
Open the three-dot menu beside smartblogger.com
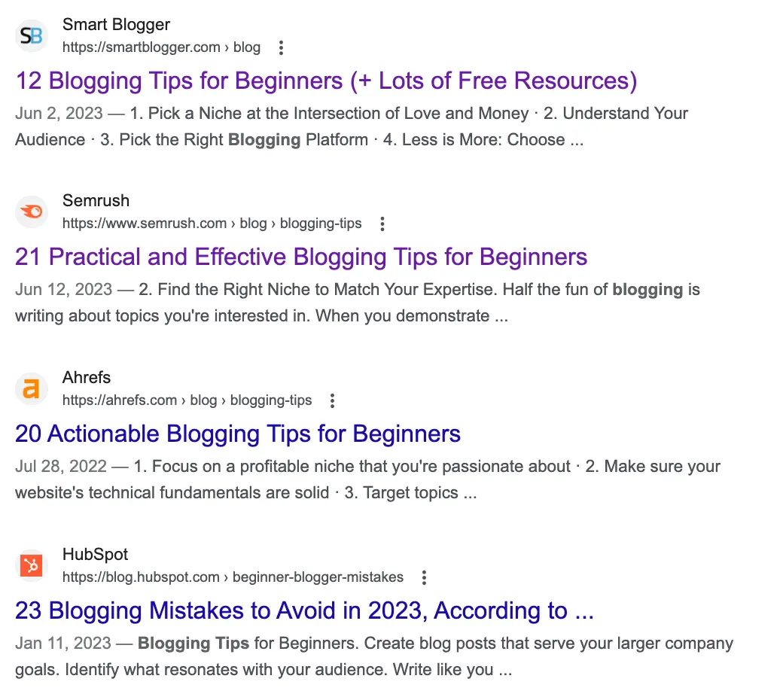pos(281,48)
